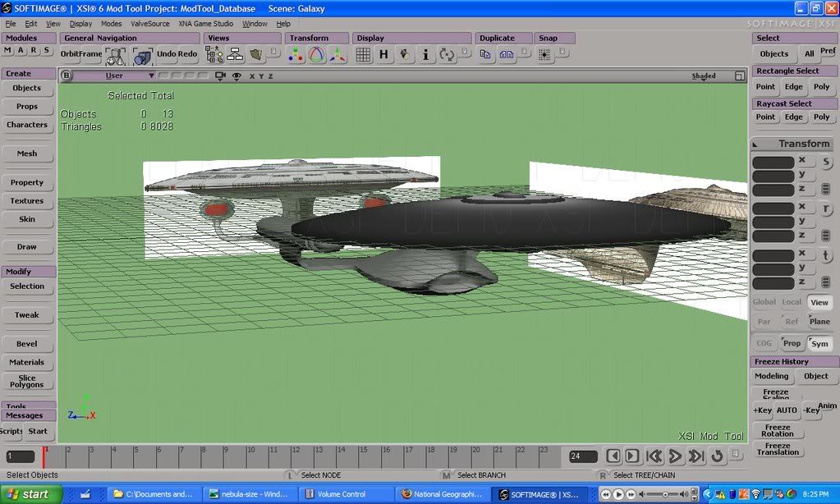Adjust the media player volume slider
840x504 pixels.
(664, 494)
